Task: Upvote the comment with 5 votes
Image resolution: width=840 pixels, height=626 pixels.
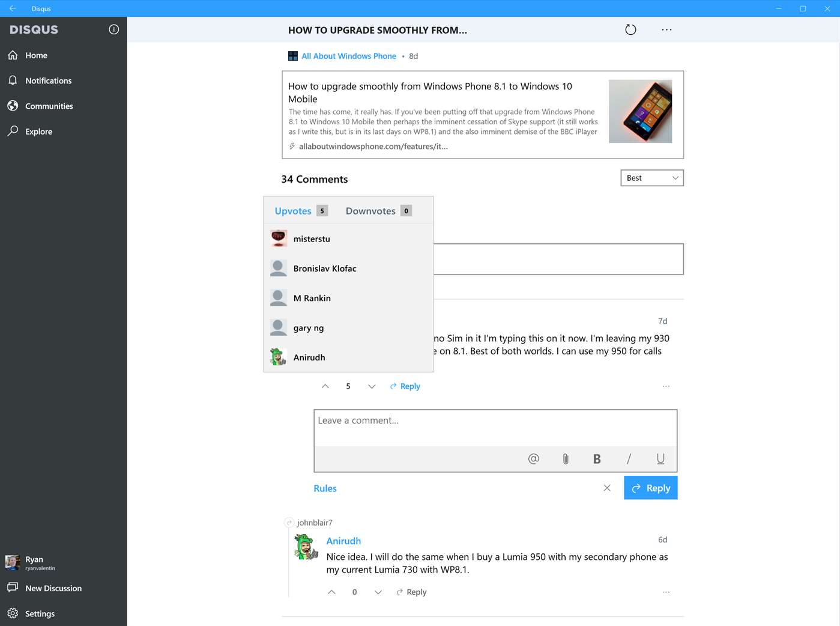Action: tap(325, 386)
